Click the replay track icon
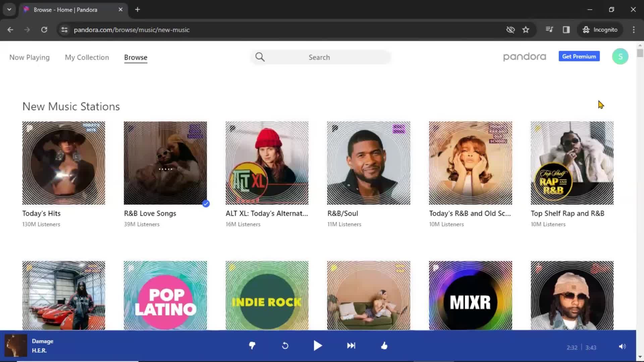This screenshot has width=644, height=362. [x=285, y=346]
